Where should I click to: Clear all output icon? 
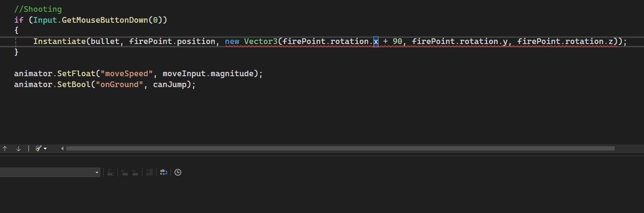149,172
